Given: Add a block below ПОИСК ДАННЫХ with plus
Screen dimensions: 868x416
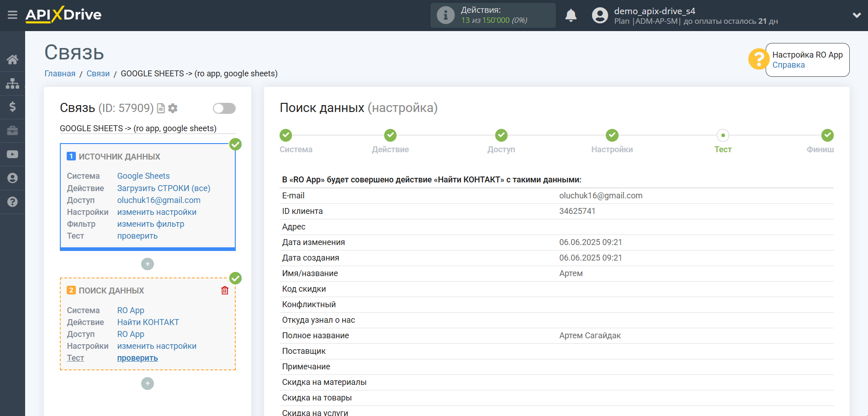Looking at the screenshot, I should click(147, 384).
